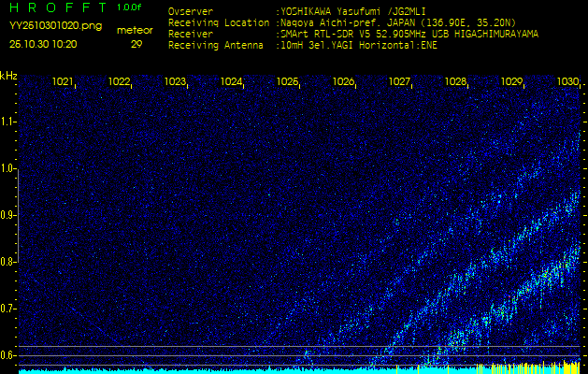Click the date stamp 25.10.30 10:20
588x374 pixels.
43,44
